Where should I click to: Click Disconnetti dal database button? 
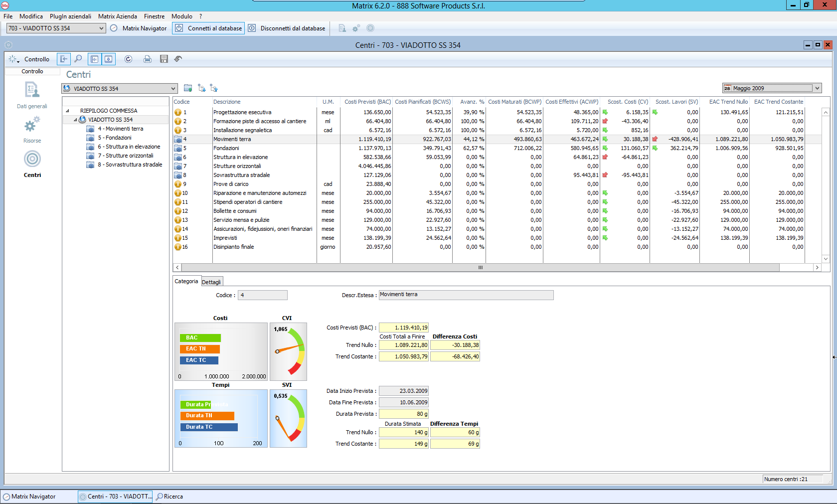(287, 28)
